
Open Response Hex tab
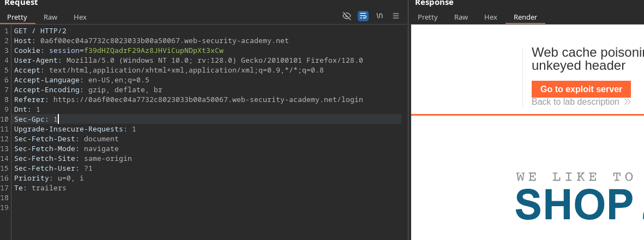pos(491,17)
